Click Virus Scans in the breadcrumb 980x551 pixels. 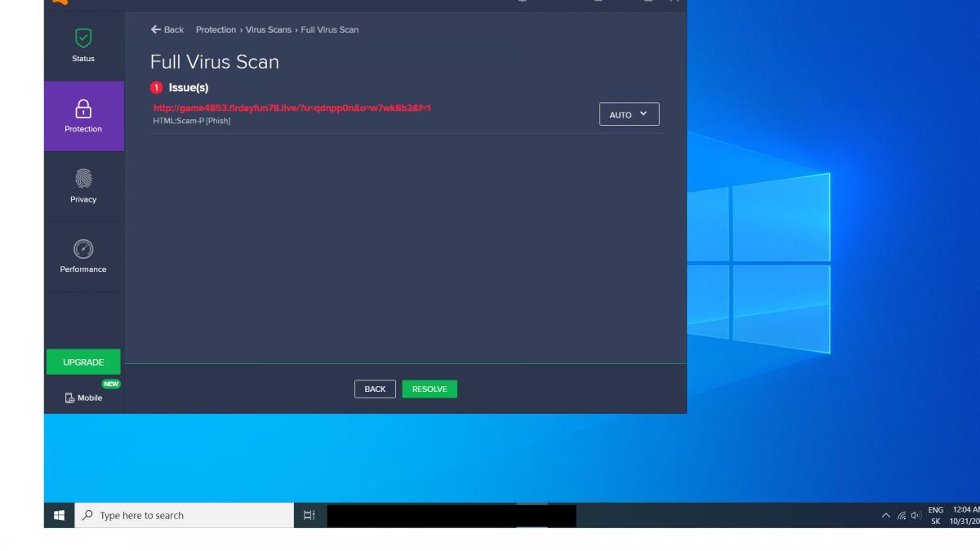(x=269, y=29)
